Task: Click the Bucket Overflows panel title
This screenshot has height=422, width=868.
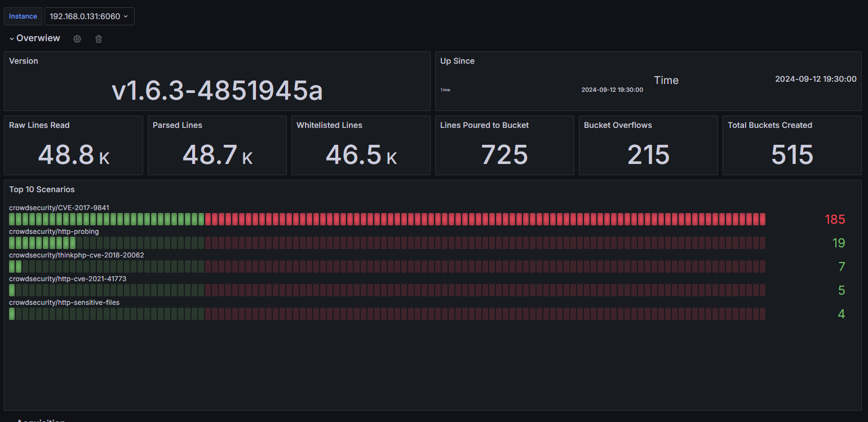Action: coord(618,125)
